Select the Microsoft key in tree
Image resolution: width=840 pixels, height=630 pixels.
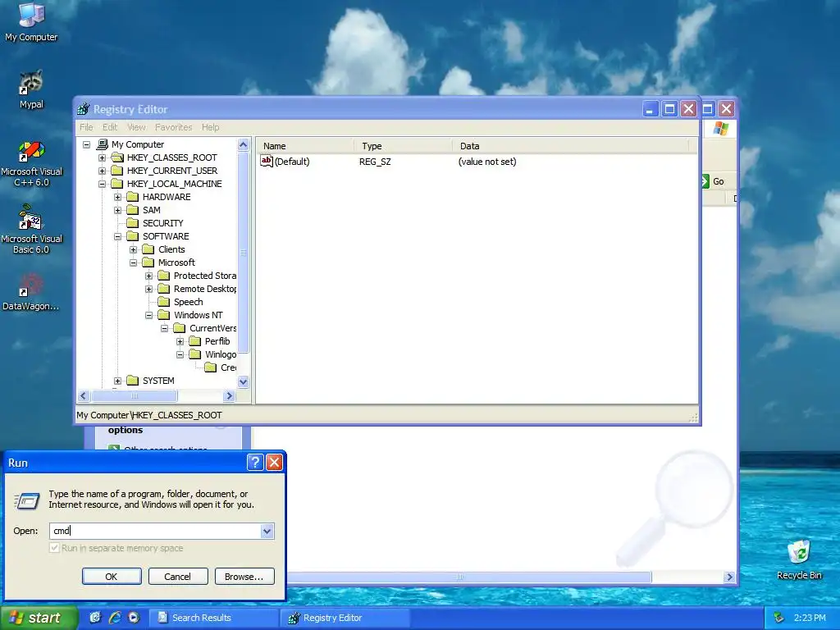[176, 262]
